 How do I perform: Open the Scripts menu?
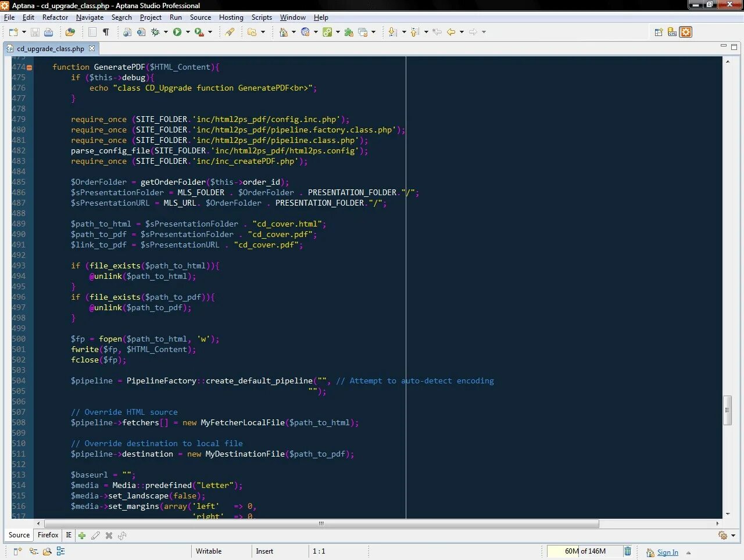coord(262,17)
